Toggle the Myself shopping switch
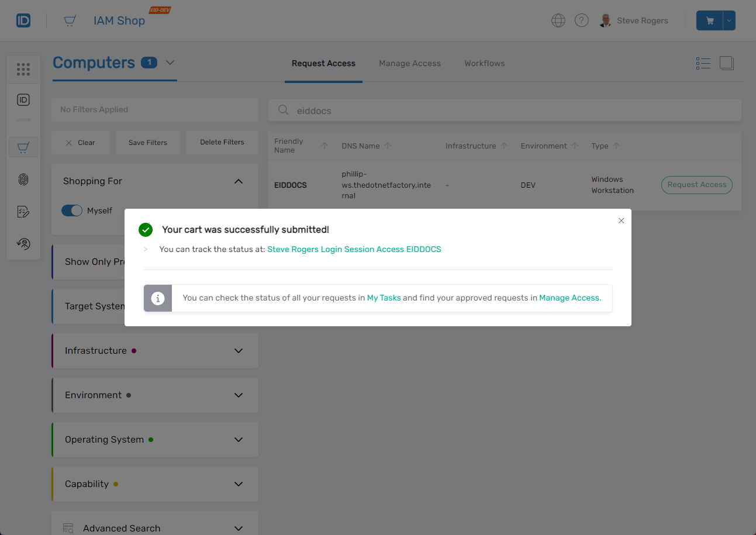 pyautogui.click(x=72, y=210)
